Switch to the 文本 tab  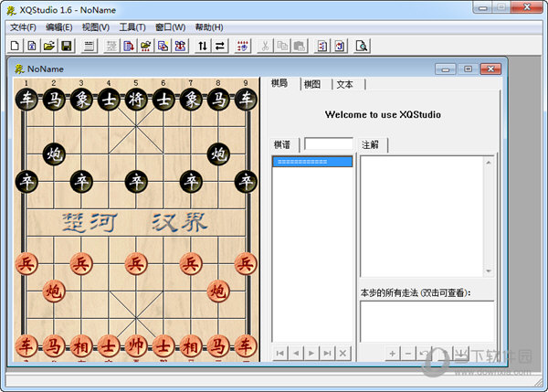345,84
